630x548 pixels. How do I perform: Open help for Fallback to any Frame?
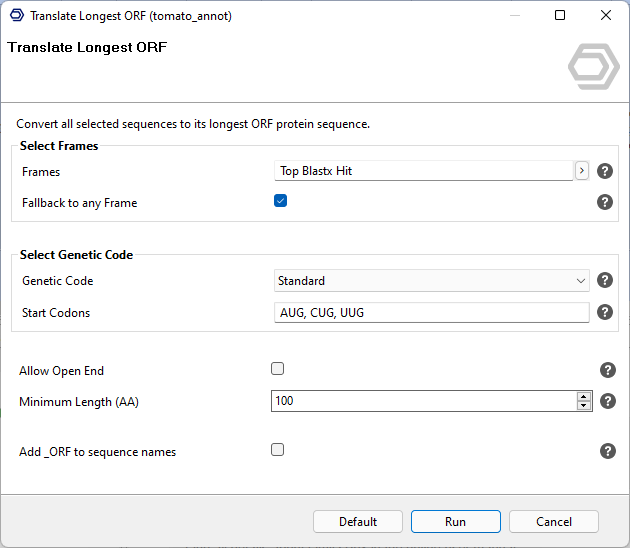click(x=604, y=202)
